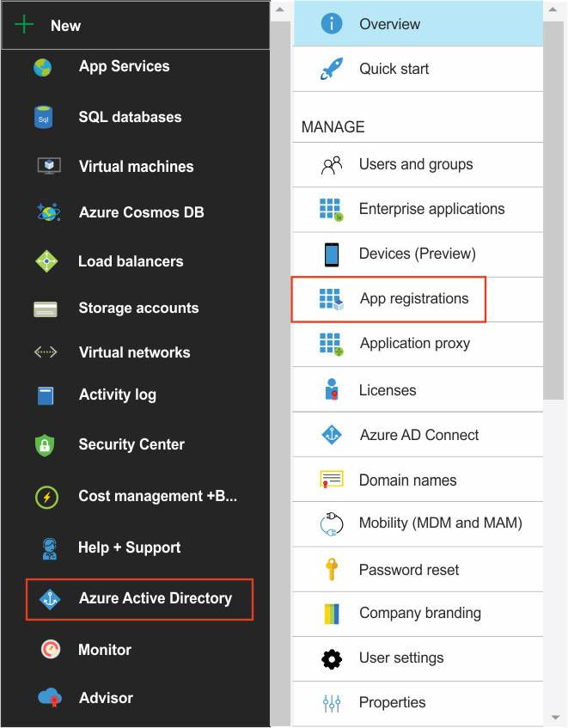Select the Virtual machines monitor icon
Screen dimensions: 568x728
[49, 166]
